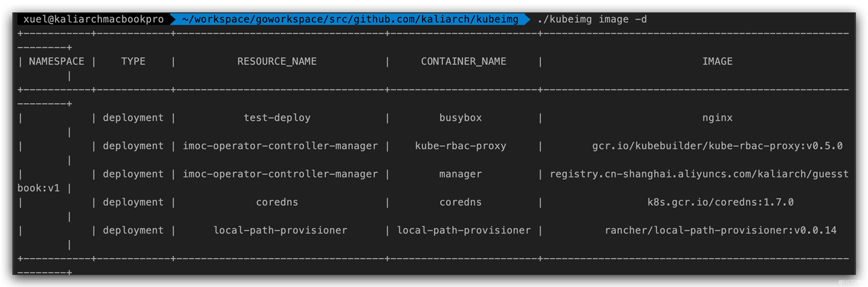Image resolution: width=868 pixels, height=287 pixels.
Task: Click the k8s.gcr.io/coredns:1.7.0 image
Action: click(721, 202)
